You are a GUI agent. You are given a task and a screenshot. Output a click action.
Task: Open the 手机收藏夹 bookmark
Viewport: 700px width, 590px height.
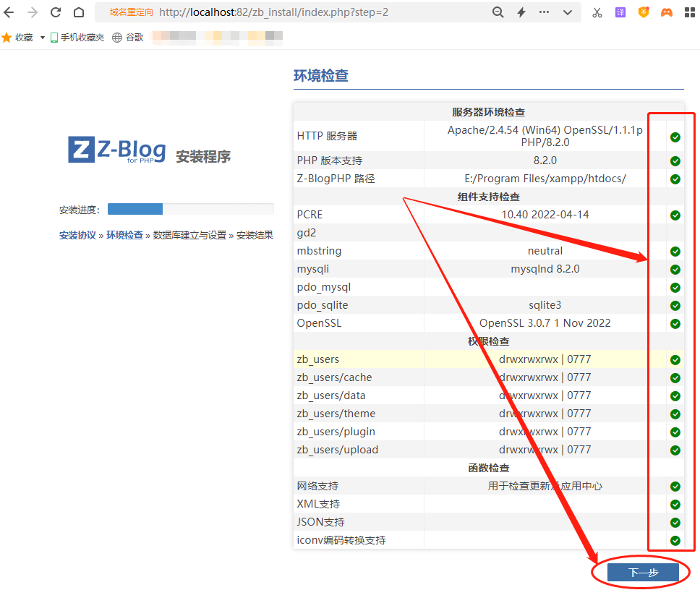(81, 37)
